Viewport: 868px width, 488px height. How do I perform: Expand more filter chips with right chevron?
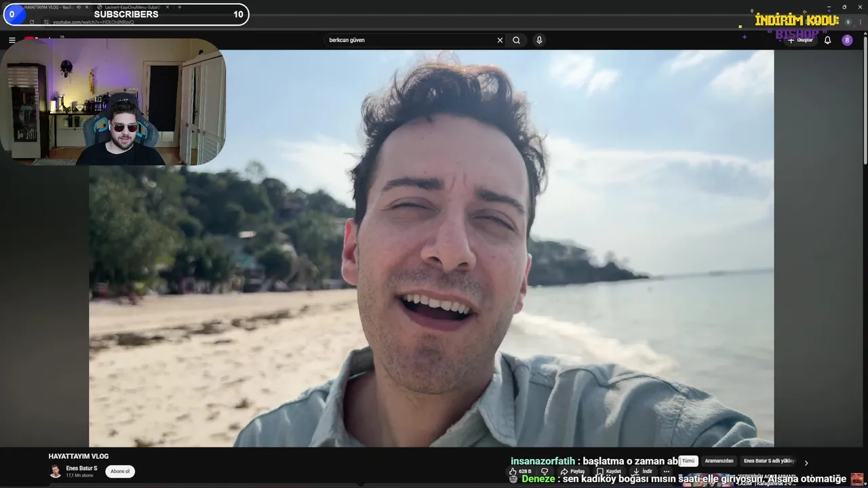tap(806, 463)
